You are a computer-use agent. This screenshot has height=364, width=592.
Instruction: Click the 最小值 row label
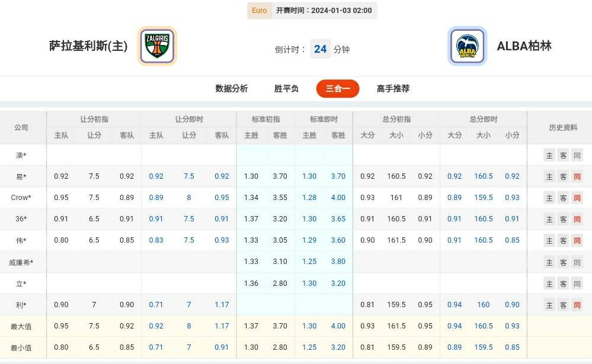tap(21, 348)
